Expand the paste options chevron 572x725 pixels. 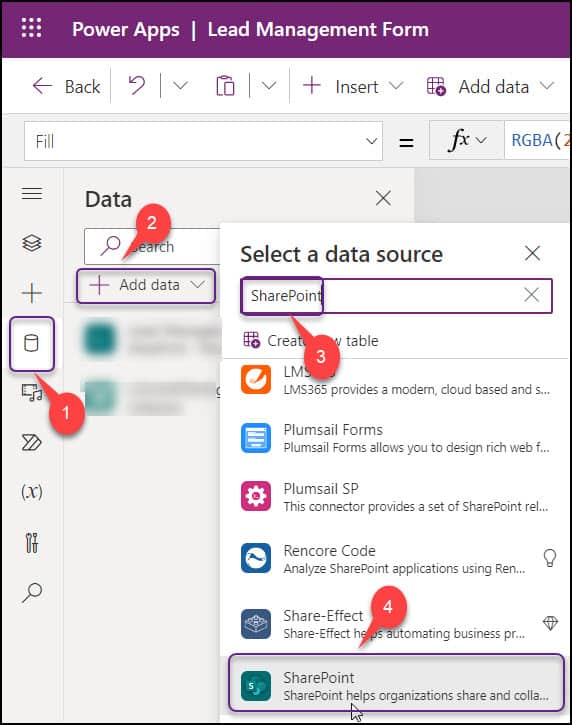click(x=269, y=86)
